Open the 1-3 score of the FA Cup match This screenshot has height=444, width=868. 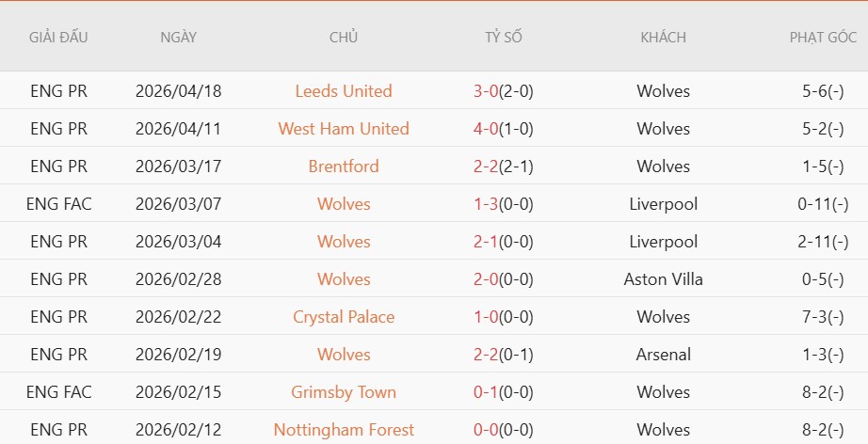click(x=485, y=204)
